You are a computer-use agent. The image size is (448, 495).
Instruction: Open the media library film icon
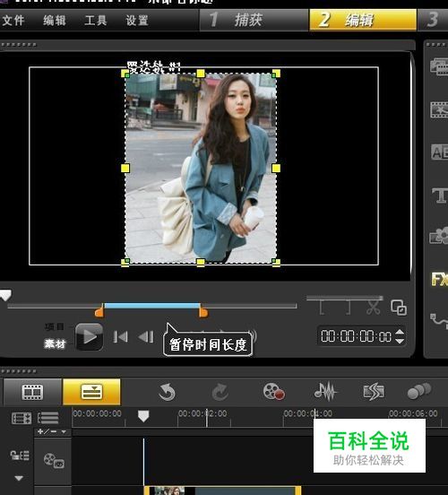pos(439,66)
